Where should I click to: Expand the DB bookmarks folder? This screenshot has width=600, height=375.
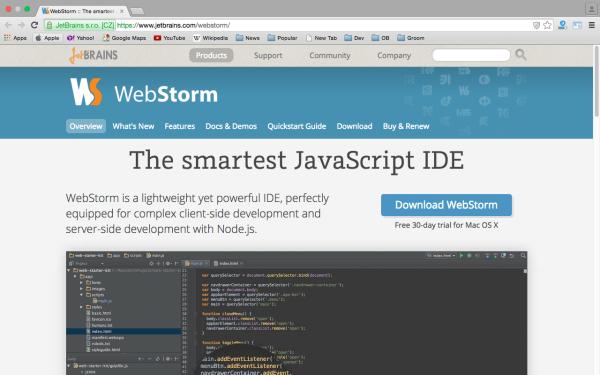[x=380, y=38]
